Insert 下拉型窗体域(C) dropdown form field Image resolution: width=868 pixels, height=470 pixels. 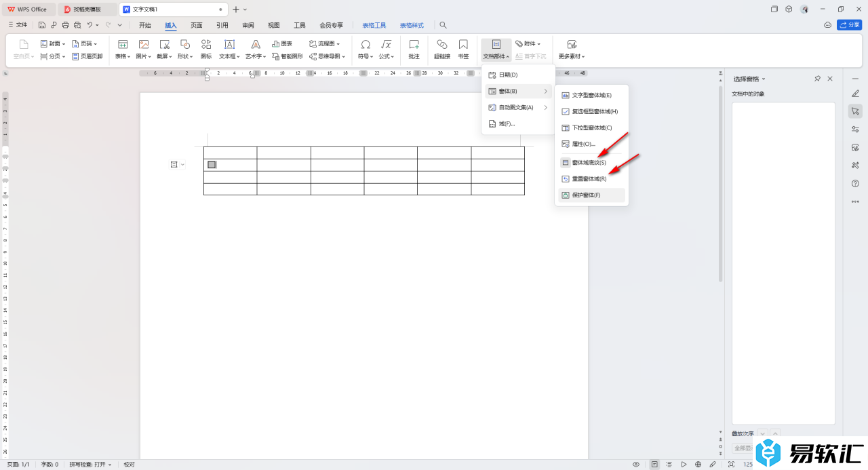[591, 128]
